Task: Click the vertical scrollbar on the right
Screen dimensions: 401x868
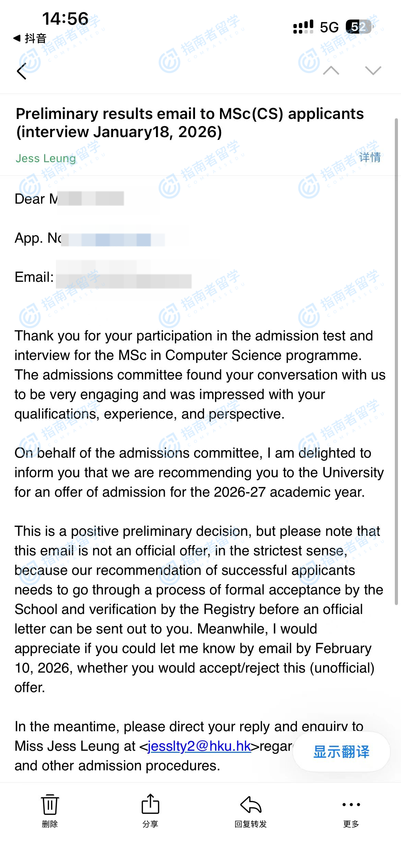Action: pos(396,360)
